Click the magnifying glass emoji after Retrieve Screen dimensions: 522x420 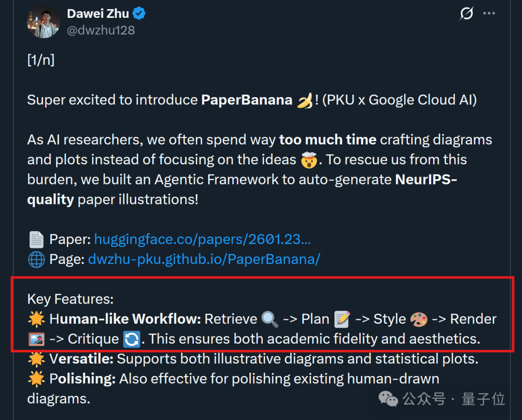pyautogui.click(x=270, y=319)
